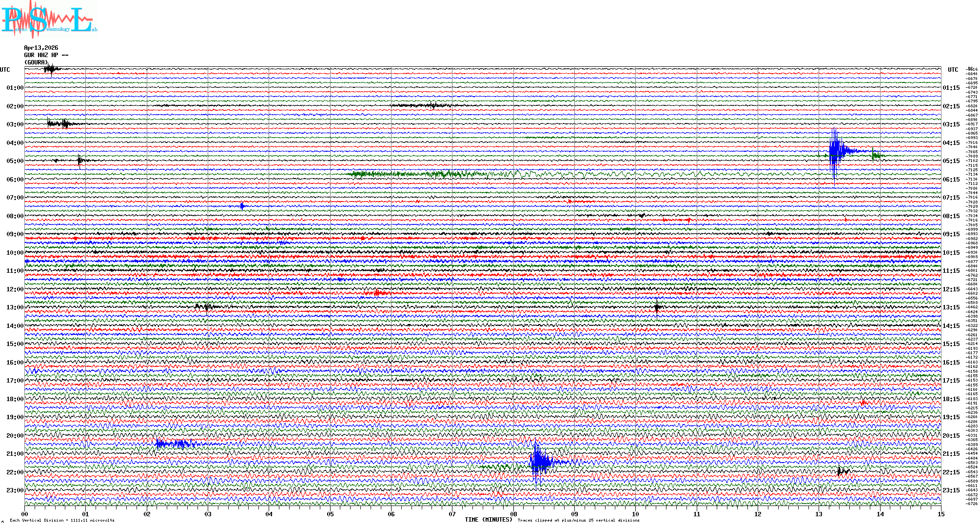The width and height of the screenshot is (980, 527).
Task: Select the 13:00 hour label on left
Action: click(x=15, y=307)
